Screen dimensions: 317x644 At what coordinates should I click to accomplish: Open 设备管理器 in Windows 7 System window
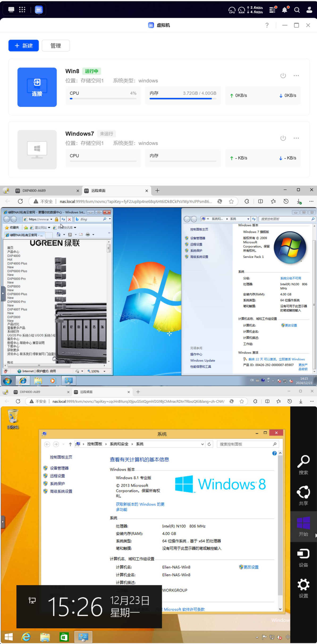click(x=198, y=238)
